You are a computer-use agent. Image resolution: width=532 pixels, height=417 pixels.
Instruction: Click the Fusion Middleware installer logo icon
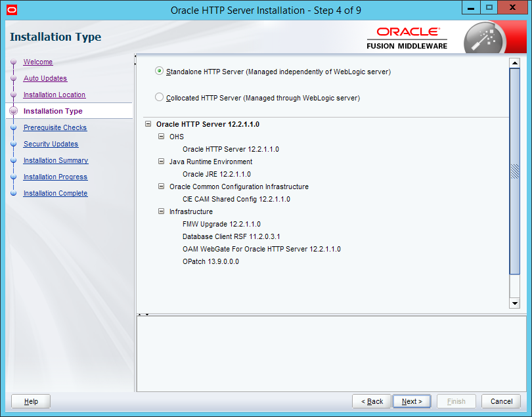[x=483, y=39]
